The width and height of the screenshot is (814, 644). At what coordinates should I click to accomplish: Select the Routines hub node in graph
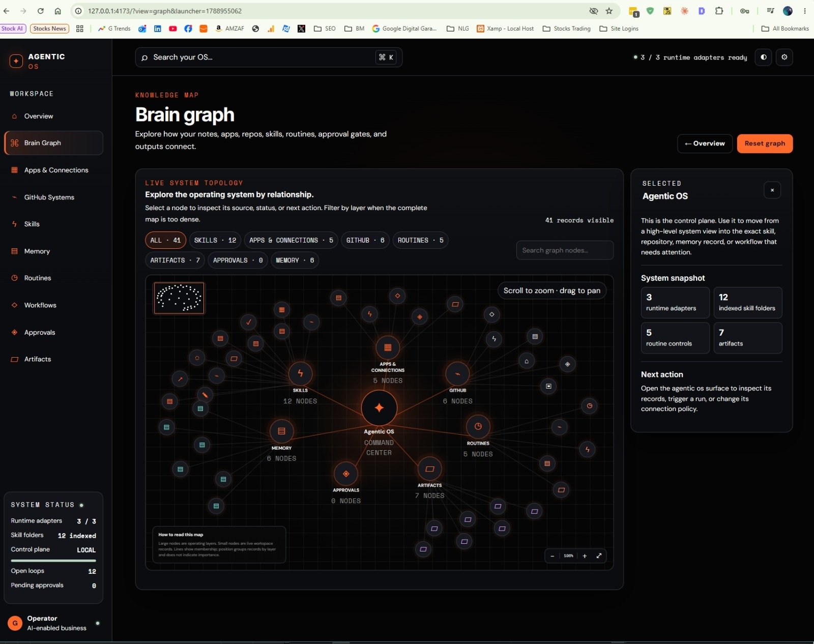[478, 426]
